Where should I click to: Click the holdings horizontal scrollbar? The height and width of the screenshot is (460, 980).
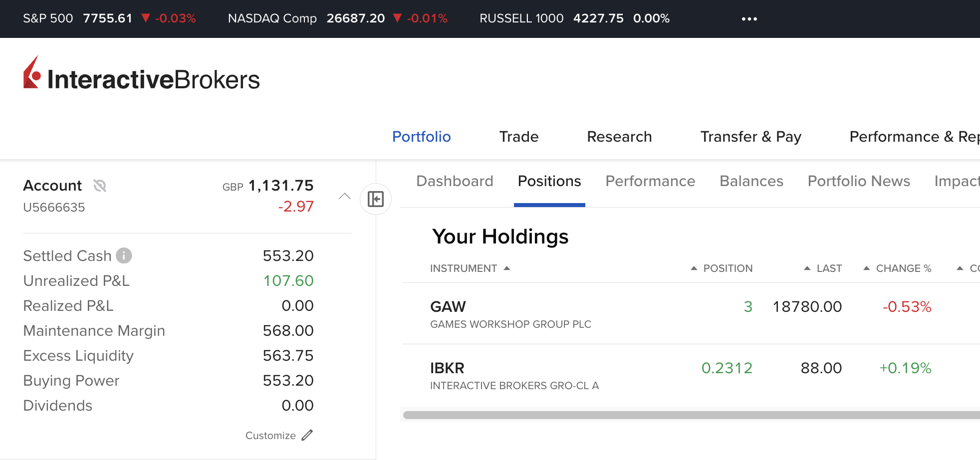coord(691,415)
